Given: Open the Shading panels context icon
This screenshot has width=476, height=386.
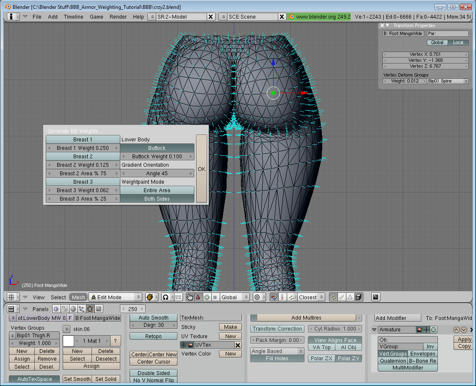Looking at the screenshot, I should coord(73,309).
